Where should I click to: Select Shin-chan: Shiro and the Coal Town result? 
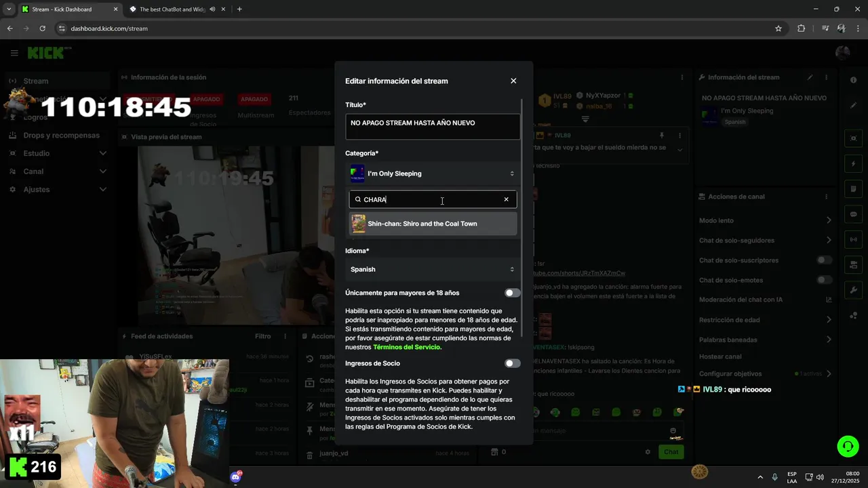(x=433, y=224)
